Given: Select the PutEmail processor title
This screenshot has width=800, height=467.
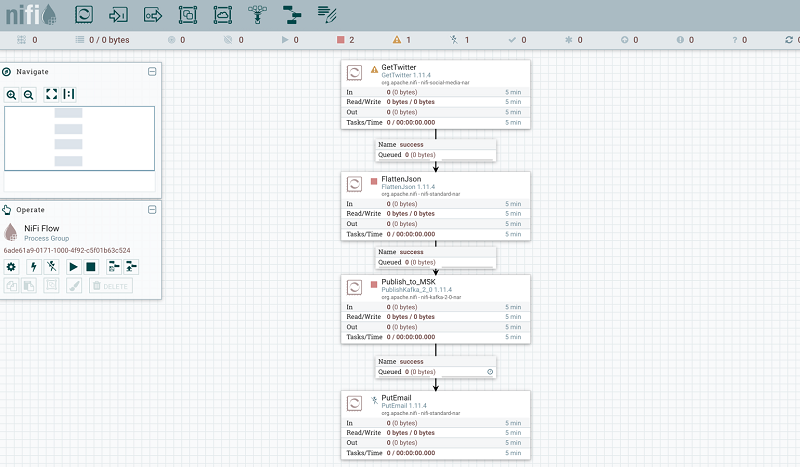Looking at the screenshot, I should (x=396, y=398).
